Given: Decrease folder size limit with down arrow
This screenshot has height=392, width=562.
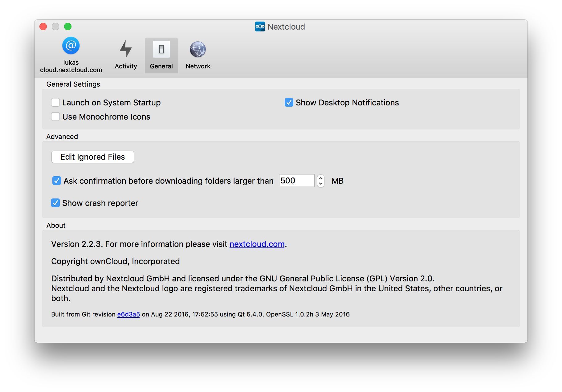Looking at the screenshot, I should (321, 184).
